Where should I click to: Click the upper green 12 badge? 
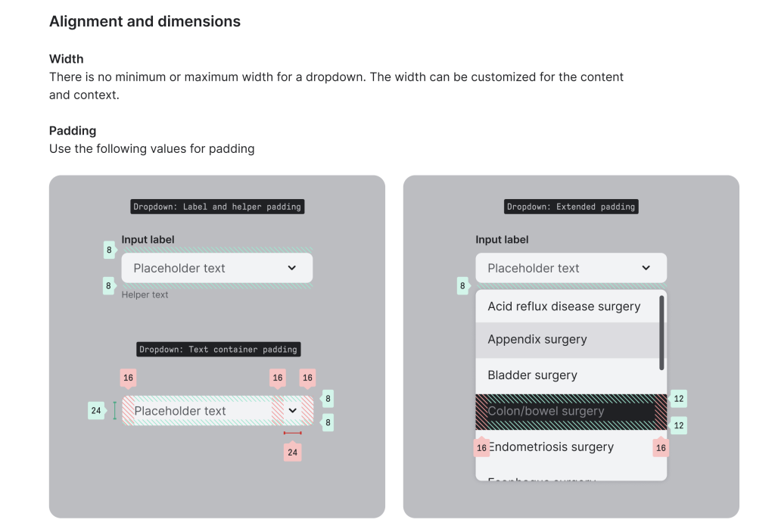click(678, 399)
